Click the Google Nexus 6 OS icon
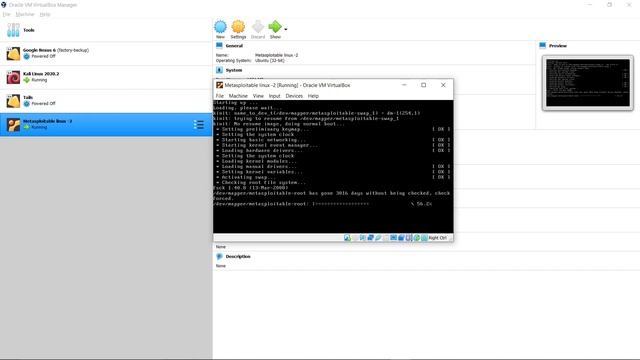The height and width of the screenshot is (360, 640). (13, 53)
